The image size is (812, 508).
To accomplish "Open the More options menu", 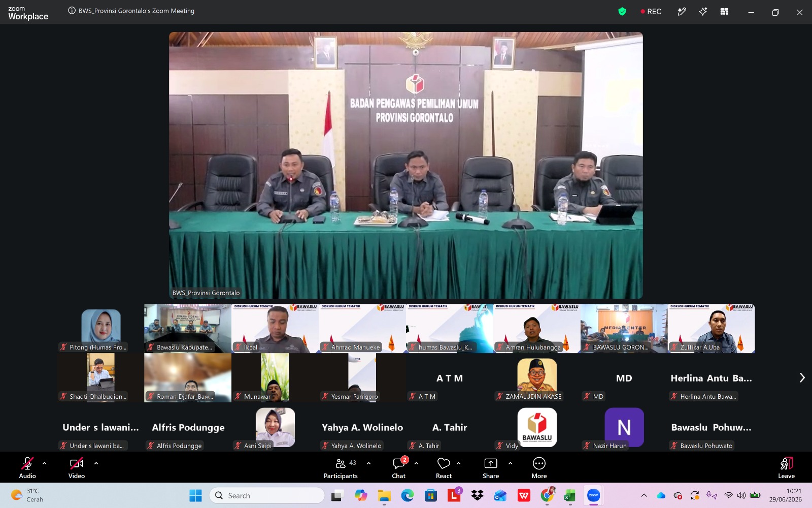I will click(539, 468).
